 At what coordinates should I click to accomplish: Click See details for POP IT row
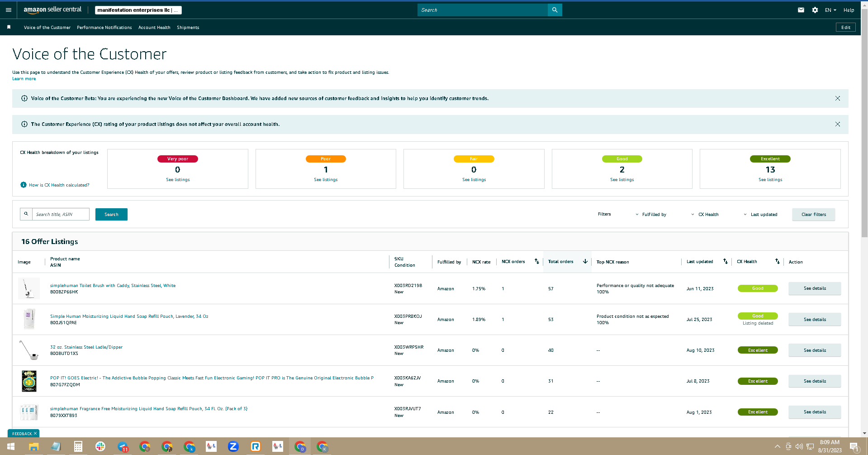pos(815,381)
